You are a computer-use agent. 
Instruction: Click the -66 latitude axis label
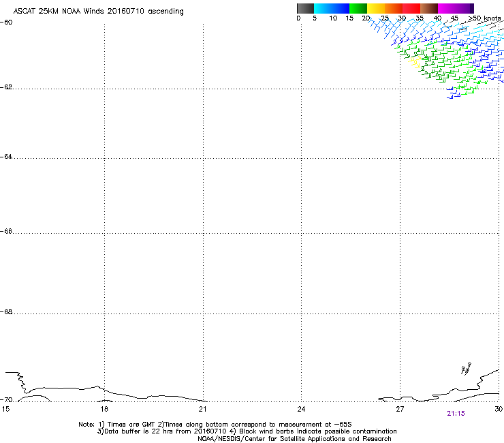coord(6,232)
